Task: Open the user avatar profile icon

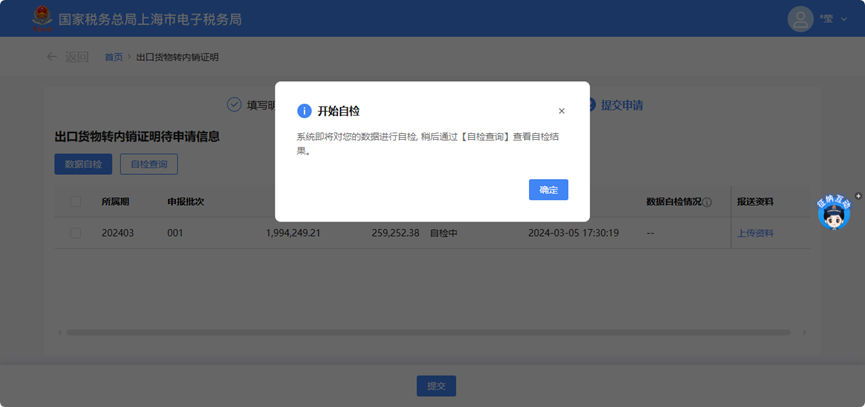Action: point(800,19)
